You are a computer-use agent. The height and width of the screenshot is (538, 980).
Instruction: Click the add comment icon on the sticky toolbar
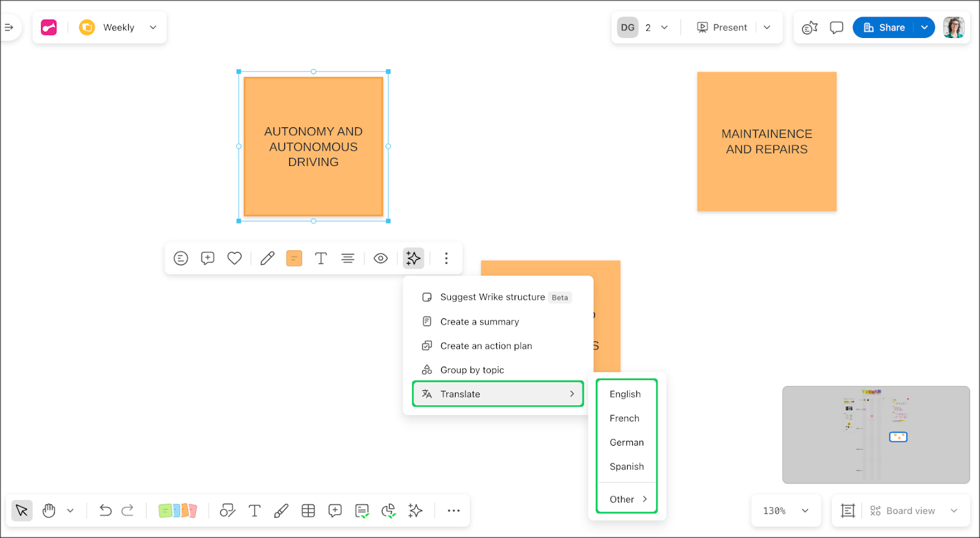coord(208,258)
